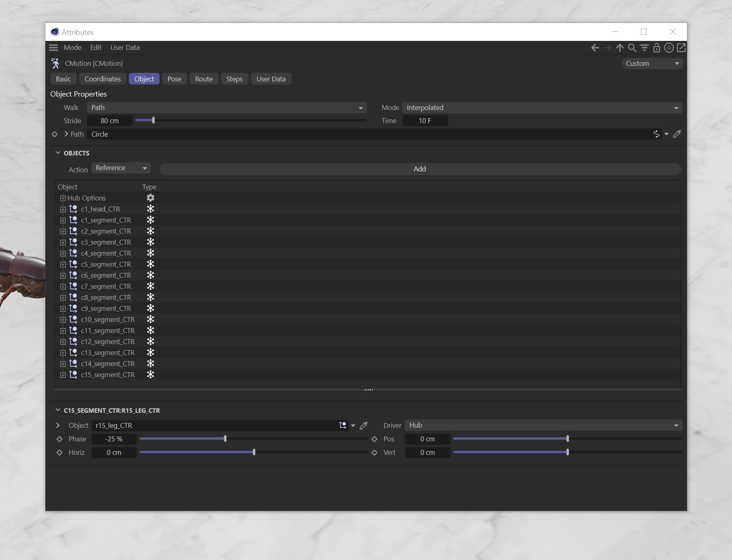Toggle the Pos keyframe diamond
The height and width of the screenshot is (560, 732).
point(374,439)
